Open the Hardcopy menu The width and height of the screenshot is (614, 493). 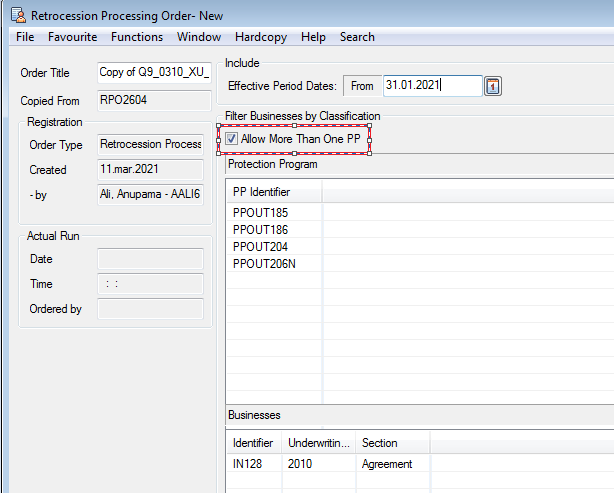tap(261, 37)
